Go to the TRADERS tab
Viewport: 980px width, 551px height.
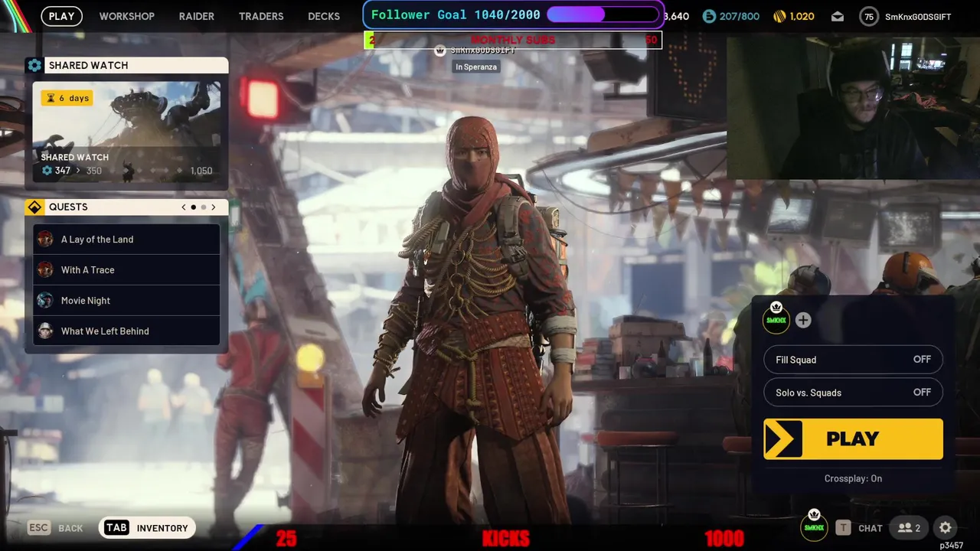261,16
